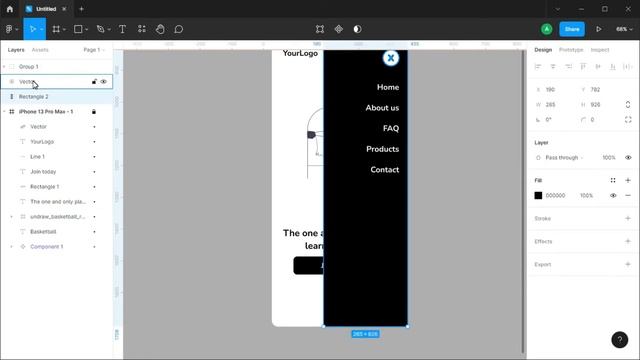Select the Pen tool
Image resolution: width=640 pixels, height=360 pixels.
(100, 29)
